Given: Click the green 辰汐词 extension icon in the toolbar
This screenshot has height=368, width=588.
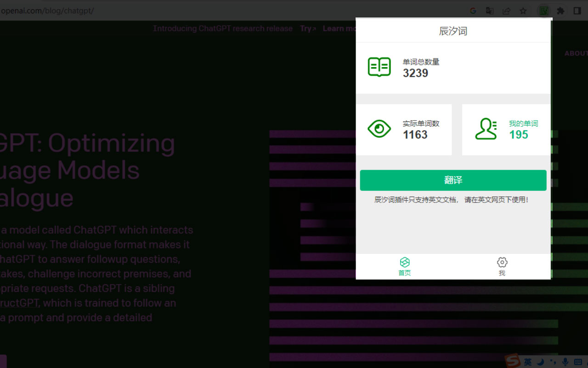Looking at the screenshot, I should coord(544,11).
